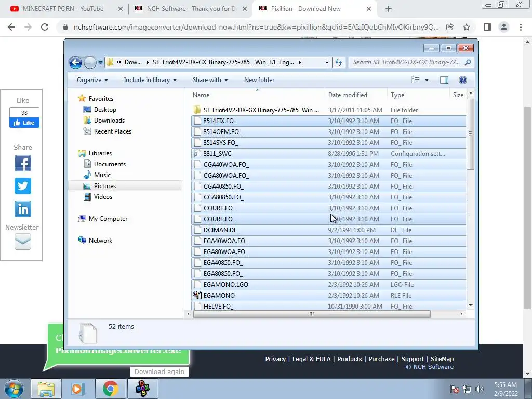The image size is (532, 399).
Task: Bookmark this page with the star icon
Action: tap(467, 27)
